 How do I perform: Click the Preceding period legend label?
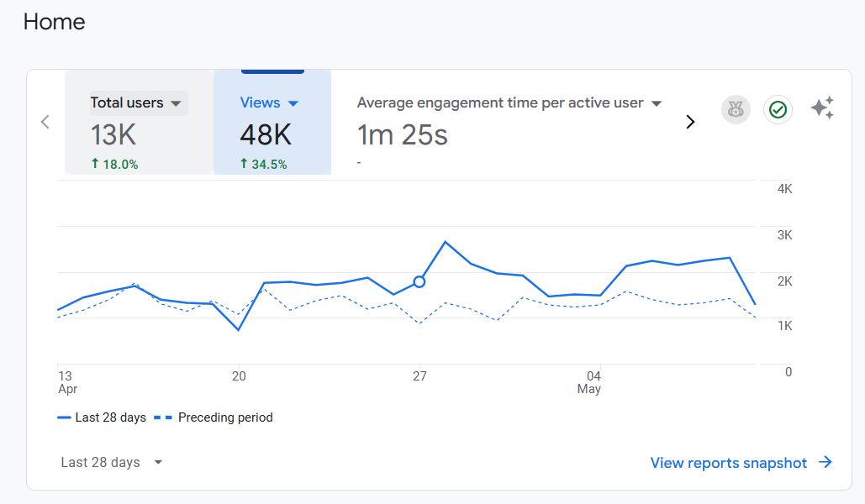click(x=225, y=417)
